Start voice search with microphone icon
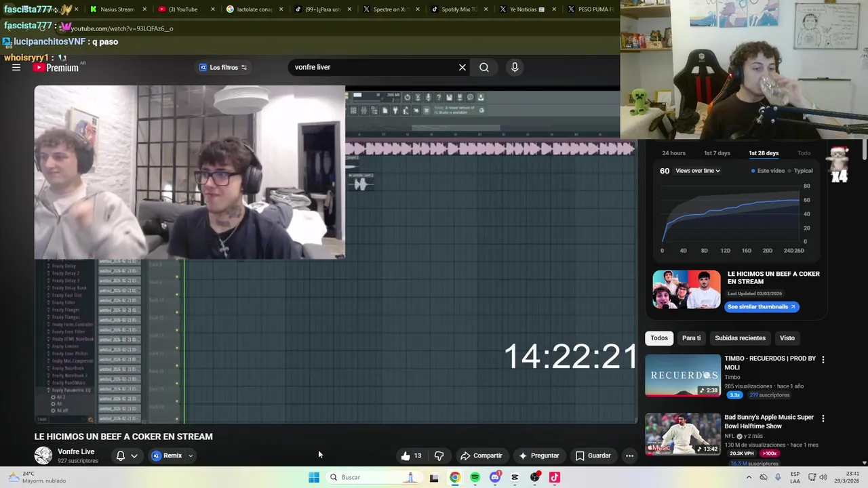Viewport: 868px width, 488px height. pyautogui.click(x=515, y=67)
